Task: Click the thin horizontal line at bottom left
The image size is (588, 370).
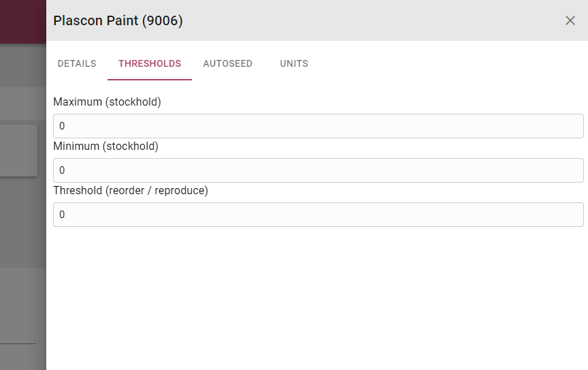Action: coord(18,343)
